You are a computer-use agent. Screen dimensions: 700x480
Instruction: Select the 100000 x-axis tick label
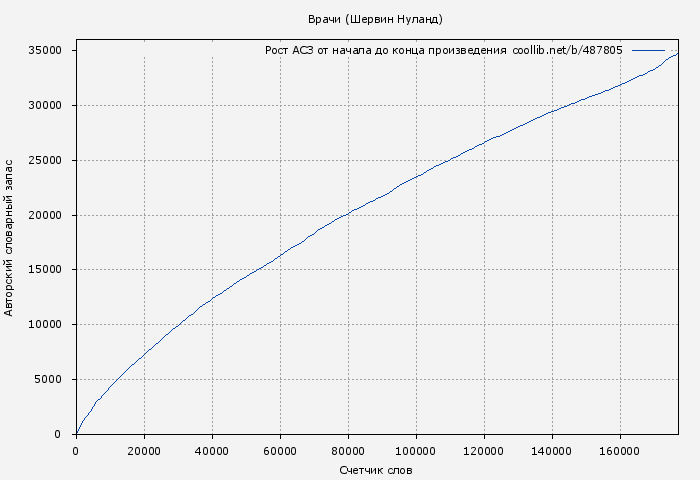(x=416, y=450)
